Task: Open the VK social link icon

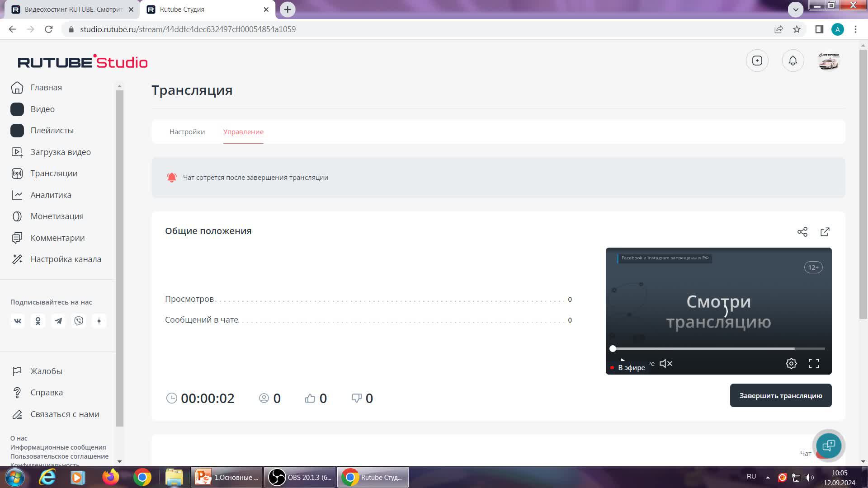Action: coord(18,321)
